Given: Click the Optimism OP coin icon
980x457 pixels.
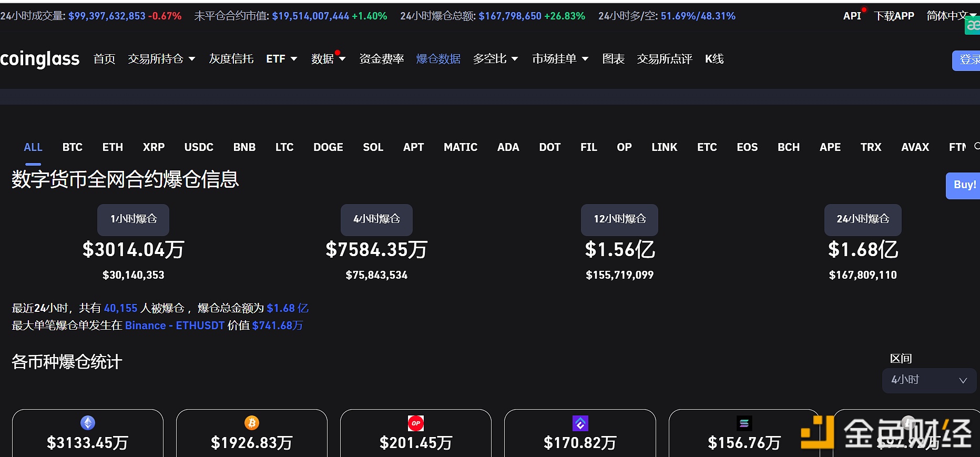Looking at the screenshot, I should pyautogui.click(x=416, y=423).
